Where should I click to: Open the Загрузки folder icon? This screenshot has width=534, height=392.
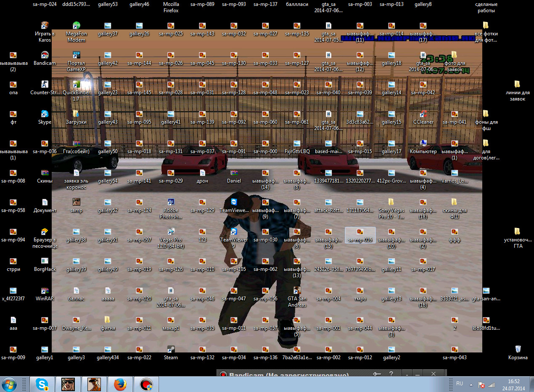(76, 117)
